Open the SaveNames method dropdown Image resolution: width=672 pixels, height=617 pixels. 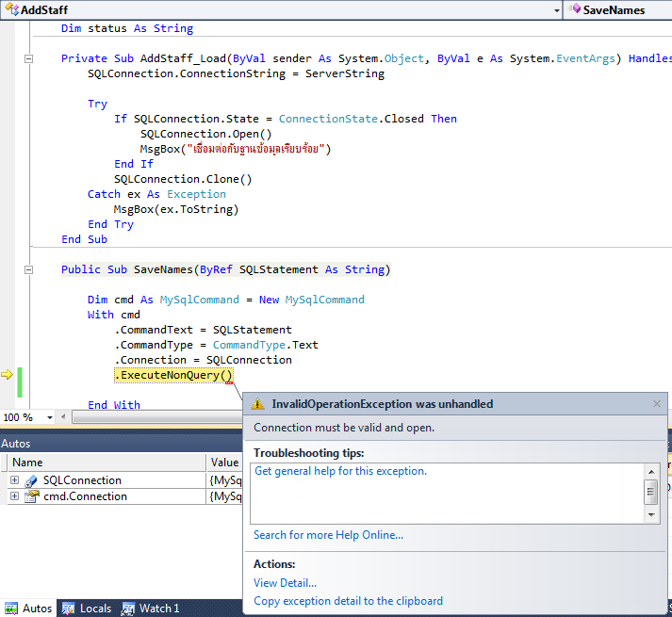click(x=619, y=10)
